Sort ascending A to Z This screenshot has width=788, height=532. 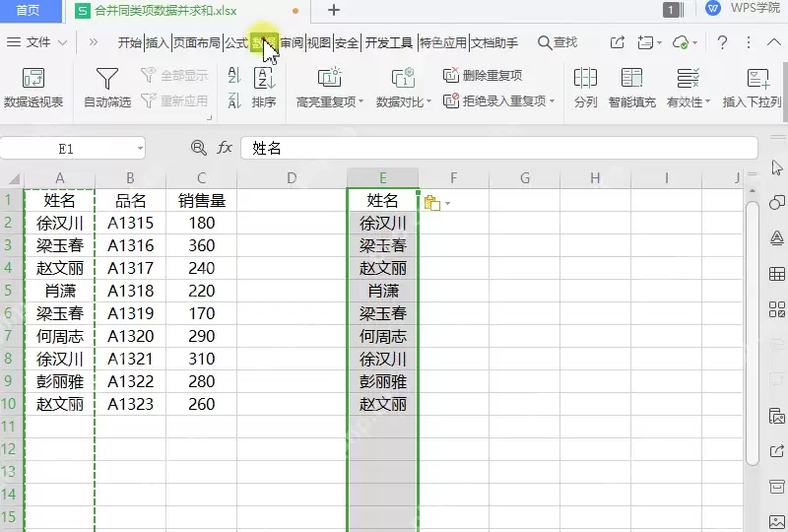pos(234,76)
